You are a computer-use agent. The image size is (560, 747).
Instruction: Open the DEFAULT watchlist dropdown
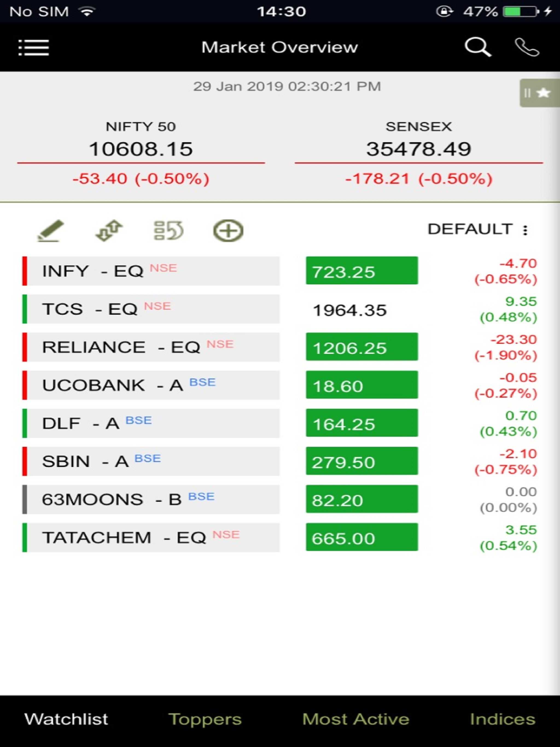pyautogui.click(x=470, y=229)
